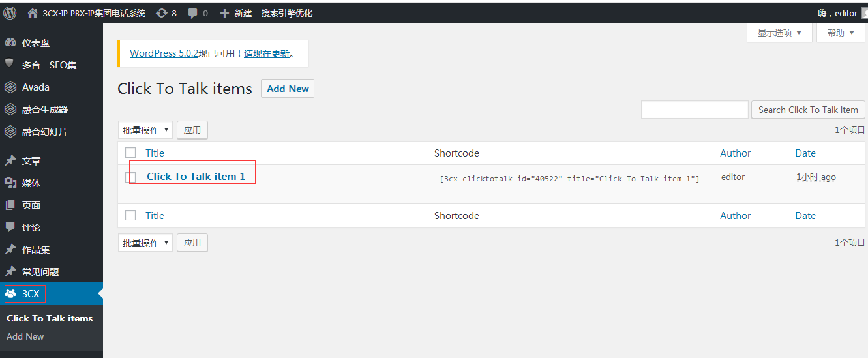Open the top 批量操作 dropdown
Image resolution: width=868 pixels, height=358 pixels.
point(145,130)
